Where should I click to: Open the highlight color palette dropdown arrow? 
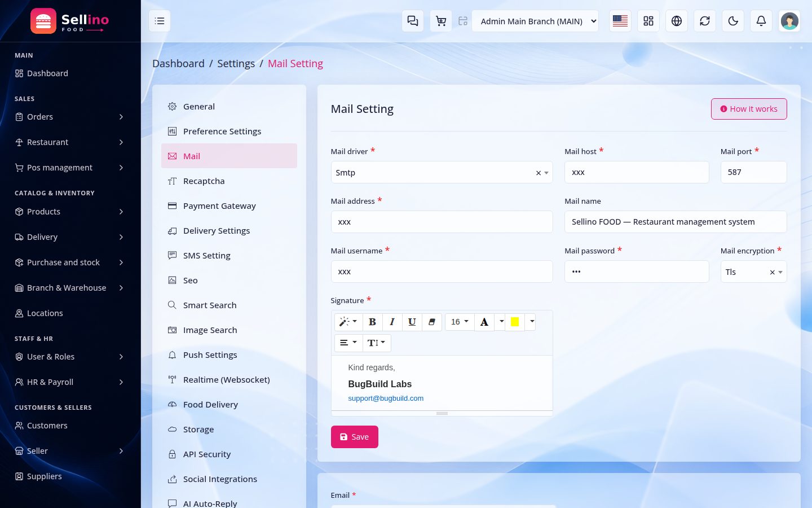[531, 322]
